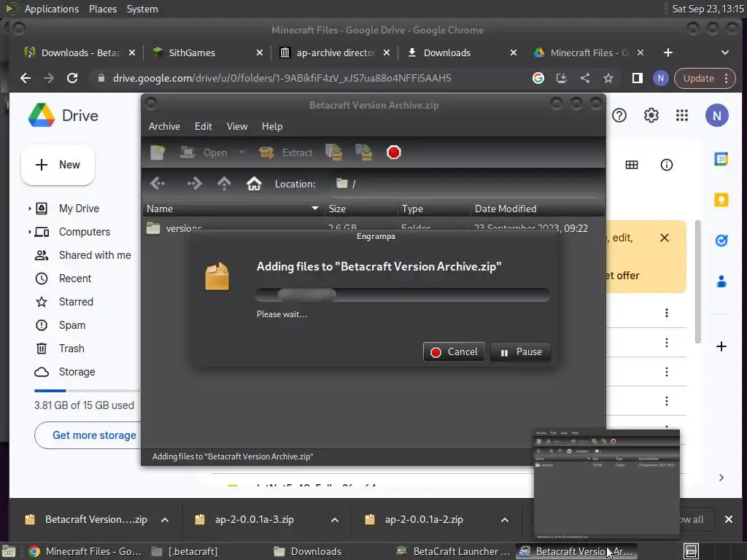The height and width of the screenshot is (560, 747).
Task: Click the Open toolbar button in Engrampa
Action: 204,152
